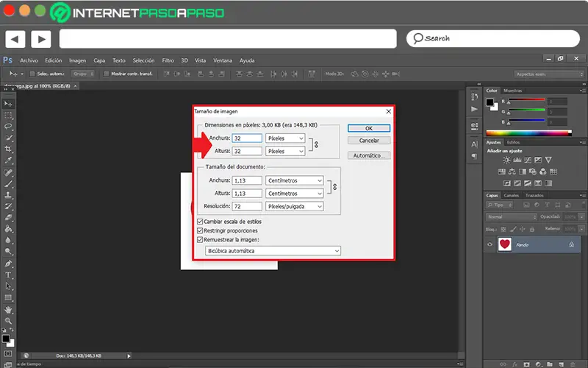This screenshot has height=368, width=588.
Task: Switch to the Canales tab
Action: (513, 195)
